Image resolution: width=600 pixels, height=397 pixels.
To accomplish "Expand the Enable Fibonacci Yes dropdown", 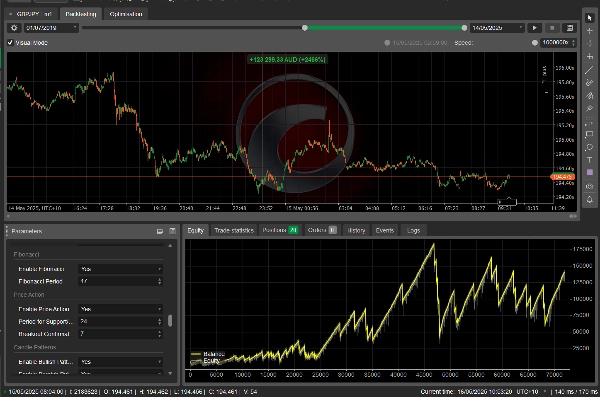I will [121, 269].
